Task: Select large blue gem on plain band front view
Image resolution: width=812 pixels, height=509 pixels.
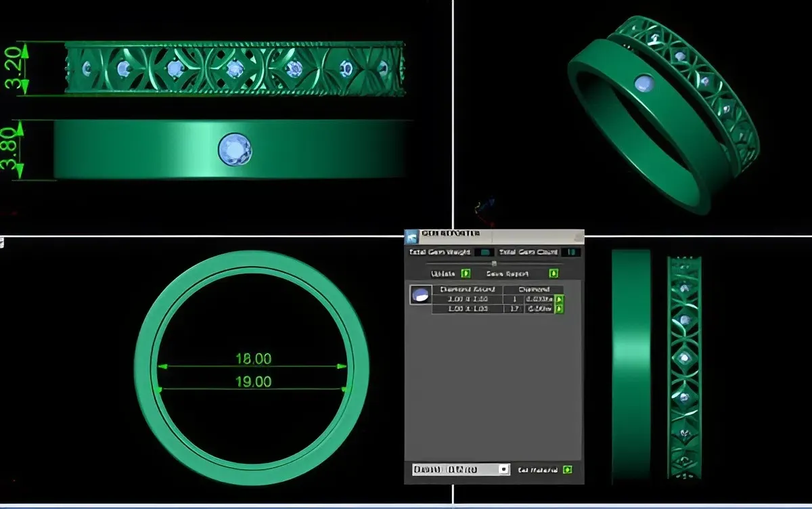Action: click(235, 149)
